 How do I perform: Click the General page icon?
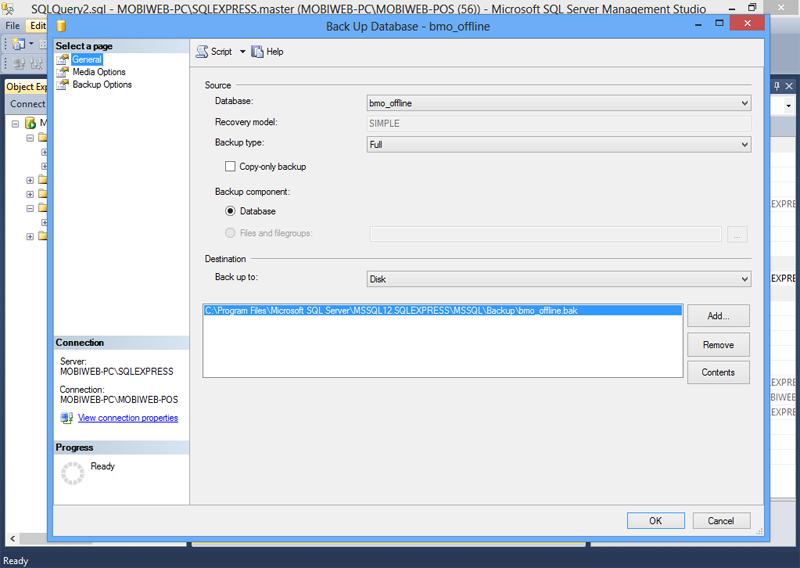point(62,60)
